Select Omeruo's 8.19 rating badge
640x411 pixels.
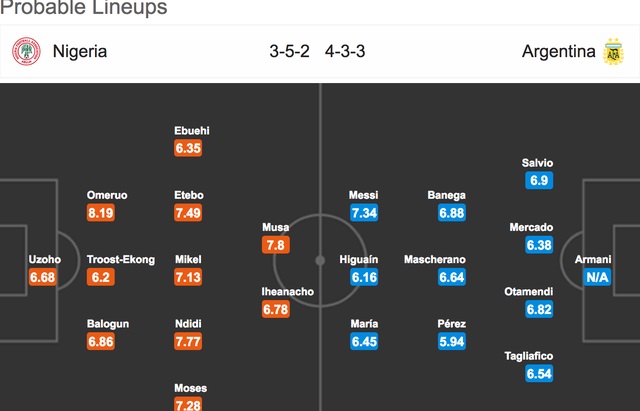point(101,213)
